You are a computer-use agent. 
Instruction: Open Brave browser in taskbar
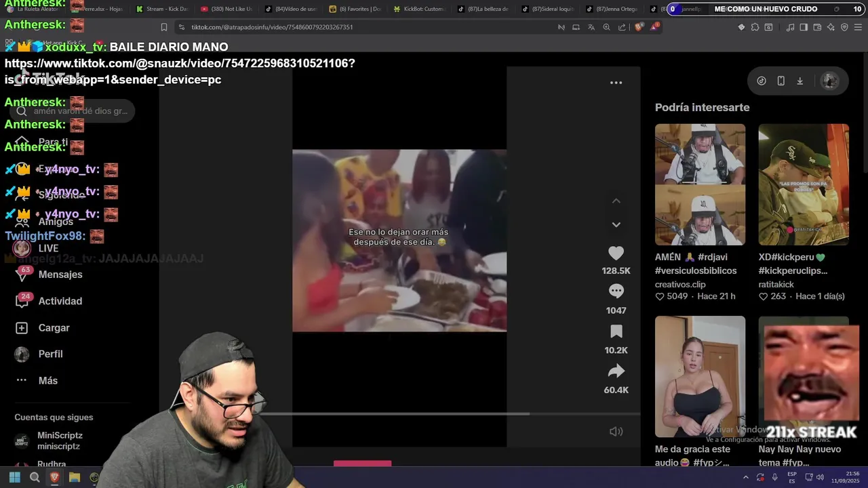55,477
